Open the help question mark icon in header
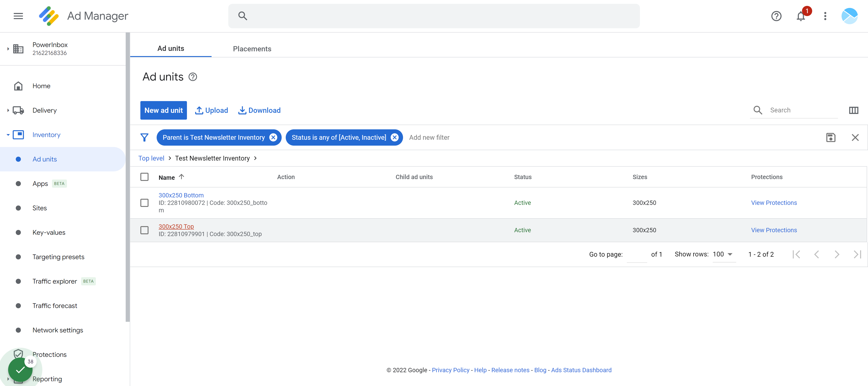The width and height of the screenshot is (868, 386). pos(776,16)
